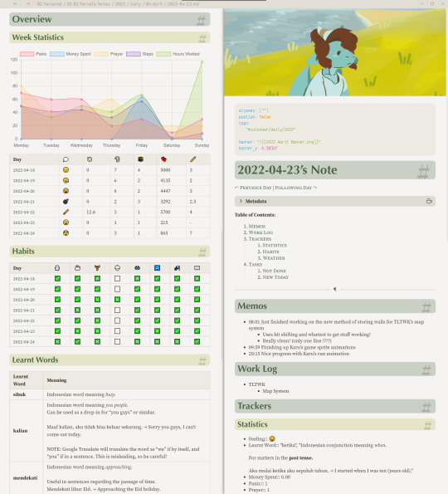Click the head profile column icon in statistics table

click(x=117, y=159)
